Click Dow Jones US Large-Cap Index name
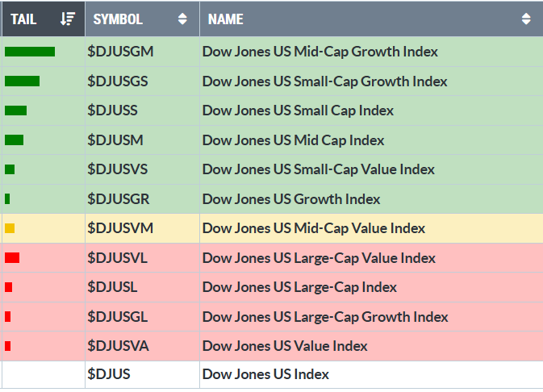This screenshot has width=543, height=392. [x=299, y=287]
